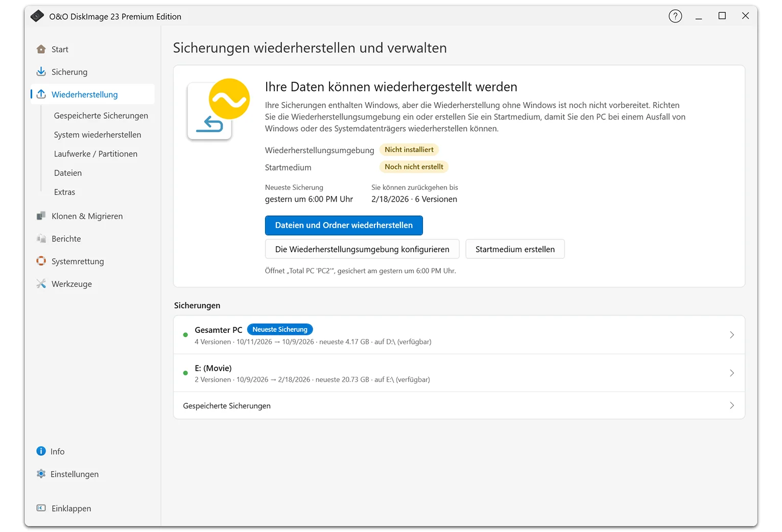Click the Start home icon in sidebar
The width and height of the screenshot is (782, 532).
tap(41, 49)
